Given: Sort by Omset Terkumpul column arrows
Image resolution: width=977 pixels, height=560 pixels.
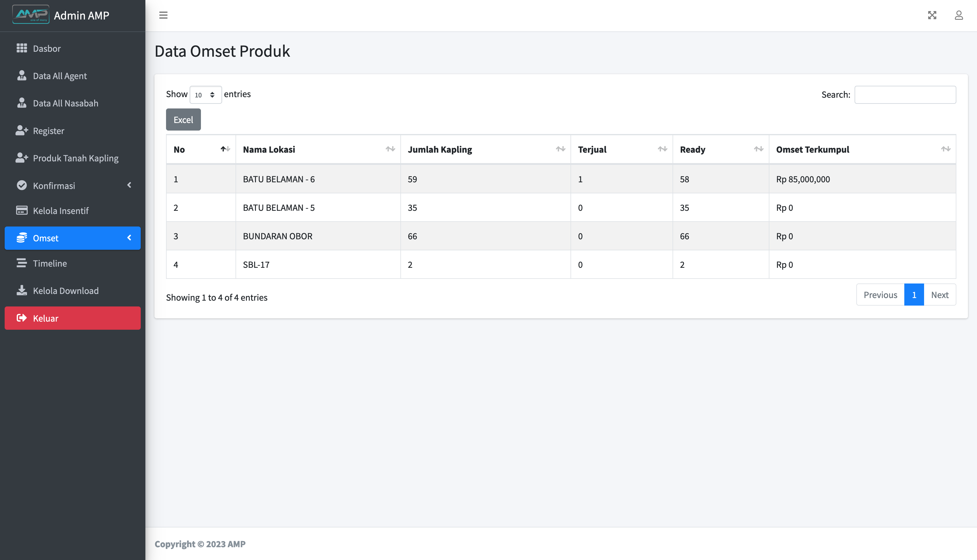Looking at the screenshot, I should click(946, 149).
